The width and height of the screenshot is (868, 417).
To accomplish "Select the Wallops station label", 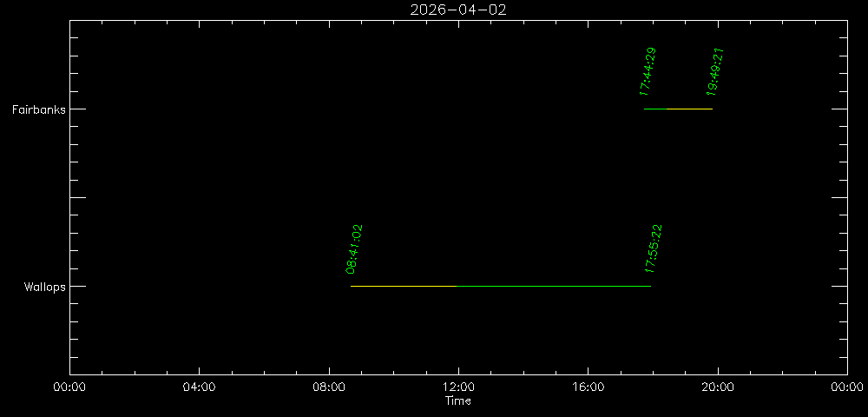I will [x=44, y=287].
